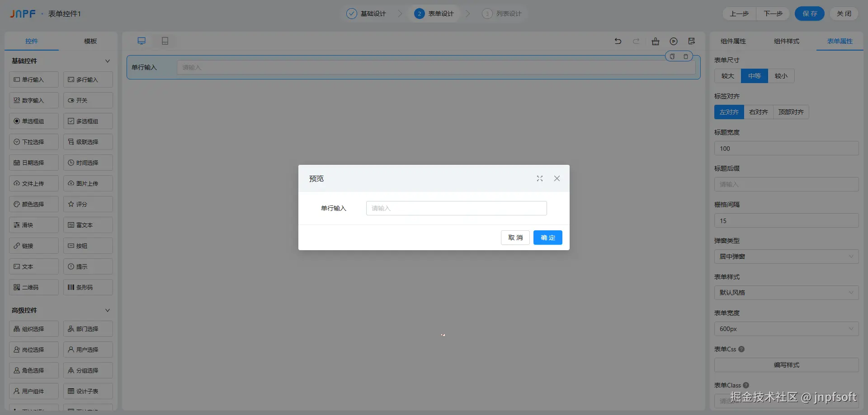Choose 左对齐 label alignment
This screenshot has height=415, width=868.
click(729, 112)
